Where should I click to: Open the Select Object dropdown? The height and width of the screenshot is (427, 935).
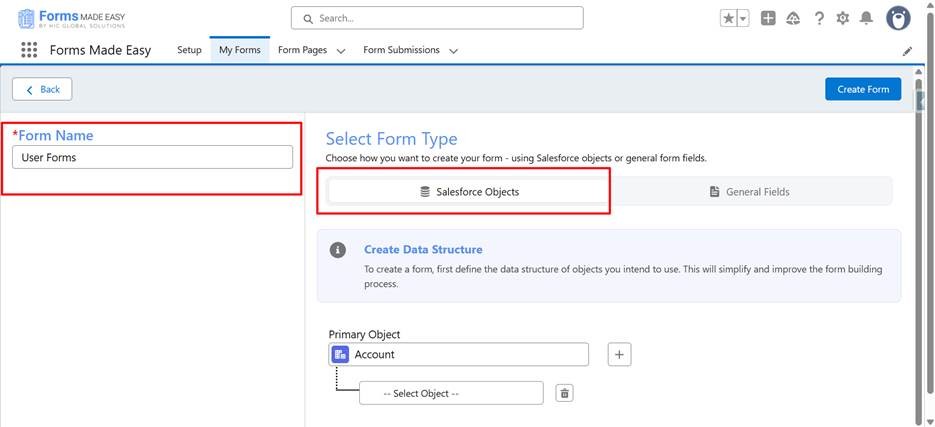(451, 393)
